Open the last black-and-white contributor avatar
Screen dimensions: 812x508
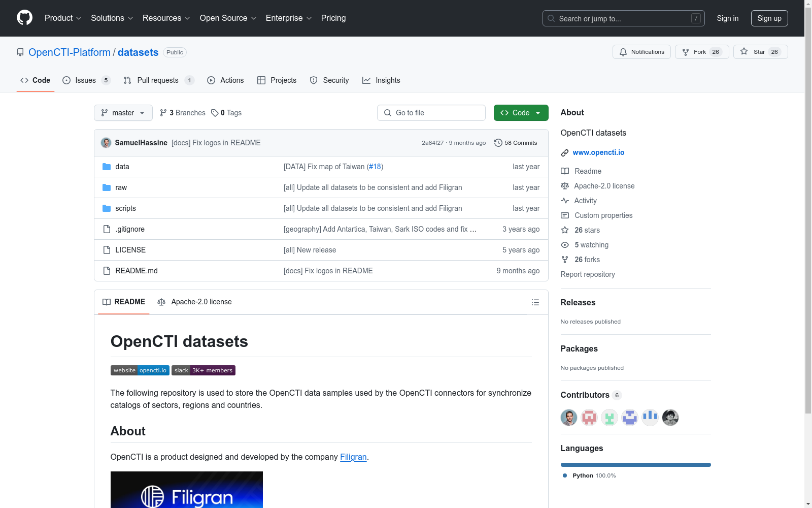670,418
